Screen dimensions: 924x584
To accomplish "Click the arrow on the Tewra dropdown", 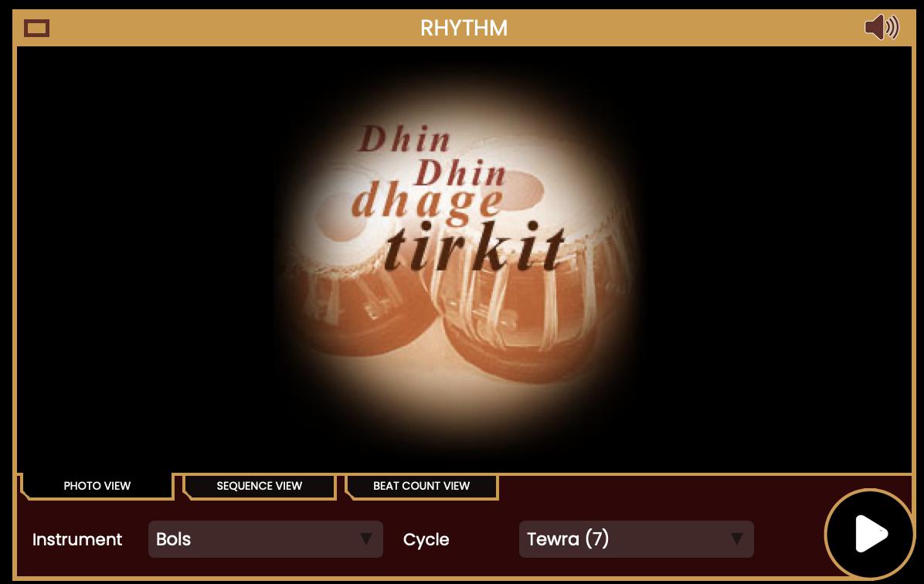I will tap(736, 538).
